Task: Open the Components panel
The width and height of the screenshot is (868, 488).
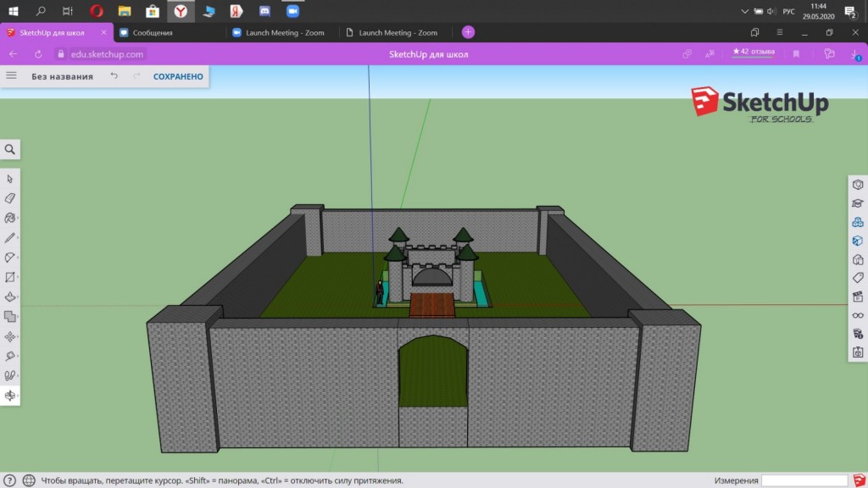Action: tap(858, 222)
